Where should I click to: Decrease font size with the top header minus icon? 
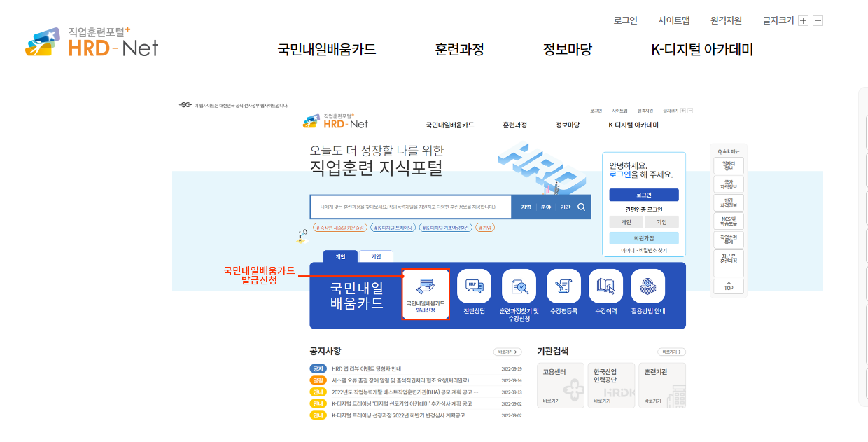(818, 21)
